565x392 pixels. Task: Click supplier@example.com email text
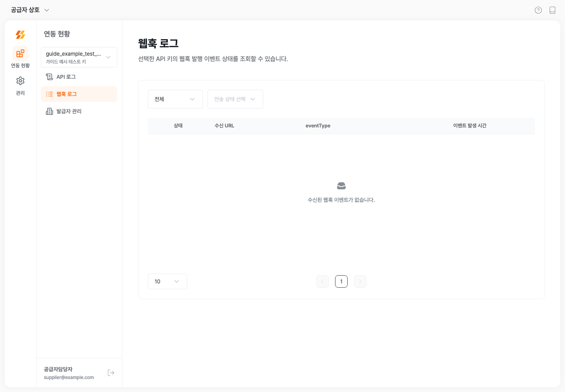(69, 377)
